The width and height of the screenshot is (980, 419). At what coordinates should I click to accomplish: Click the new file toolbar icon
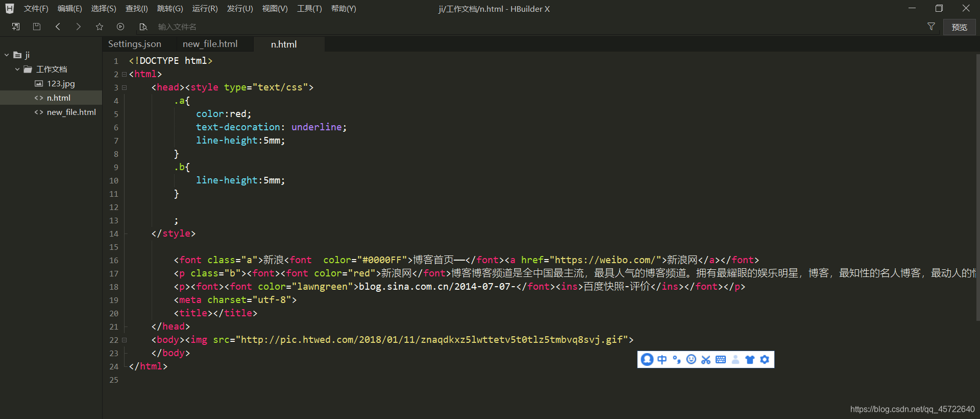pos(16,27)
